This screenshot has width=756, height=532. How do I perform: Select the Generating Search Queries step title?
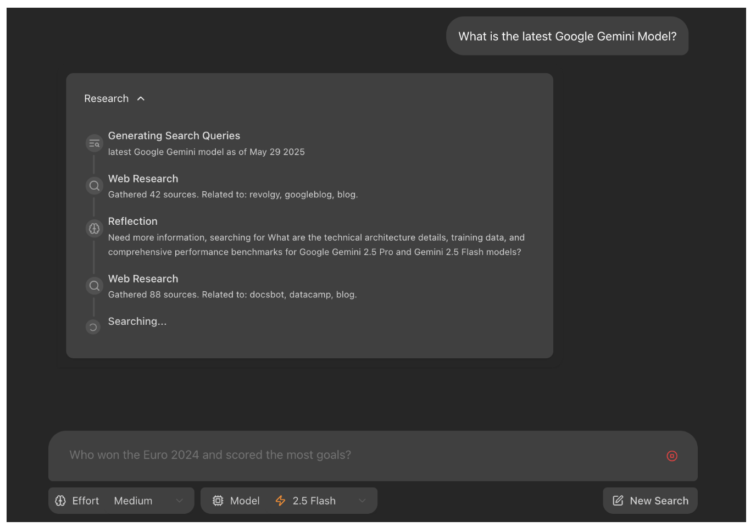coord(174,136)
